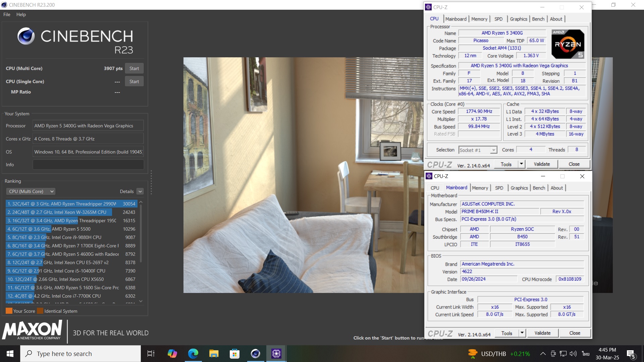Viewport: 644px width, 362px height.
Task: Click Your Score orange swatch
Action: click(x=9, y=311)
